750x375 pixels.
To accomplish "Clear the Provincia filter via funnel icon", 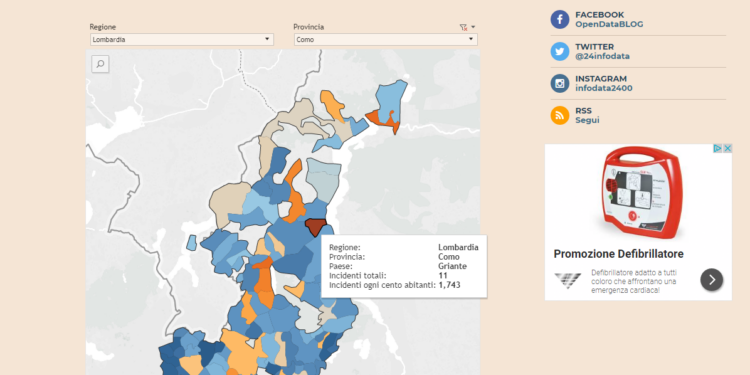I will pos(463,27).
